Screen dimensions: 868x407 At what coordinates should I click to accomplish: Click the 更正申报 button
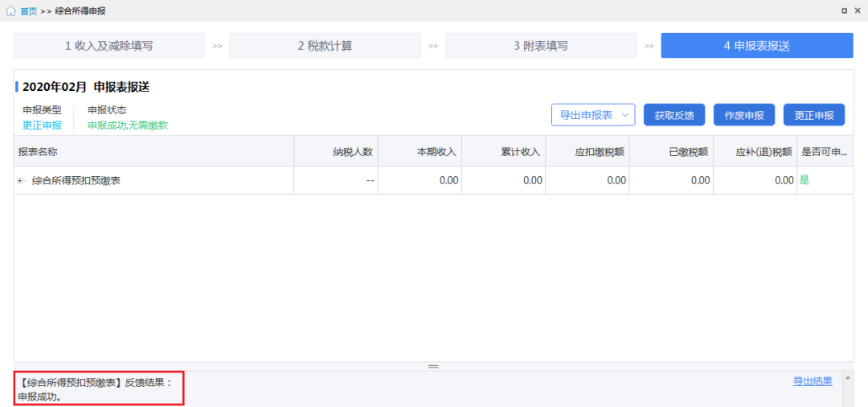click(x=813, y=115)
